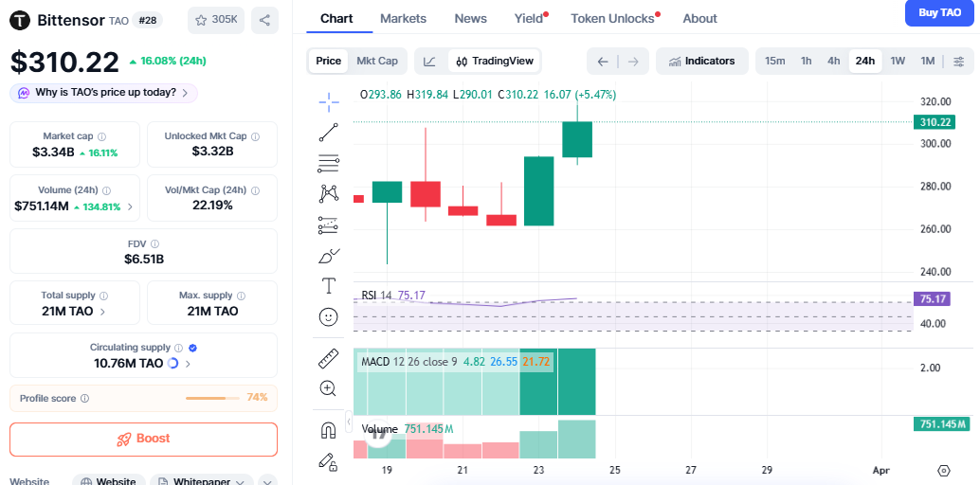
Task: Select the 24h interval option
Action: [x=864, y=61]
